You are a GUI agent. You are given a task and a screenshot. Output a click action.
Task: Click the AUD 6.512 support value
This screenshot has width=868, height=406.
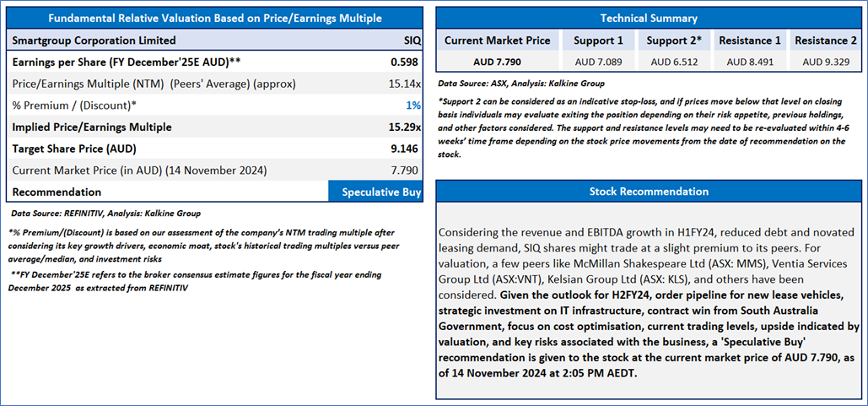pos(674,62)
